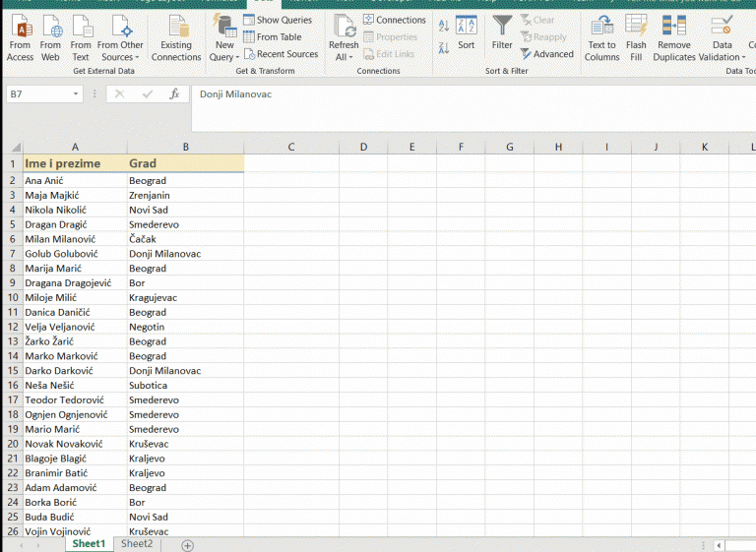Click the Ime i prezime header cell

[x=75, y=163]
